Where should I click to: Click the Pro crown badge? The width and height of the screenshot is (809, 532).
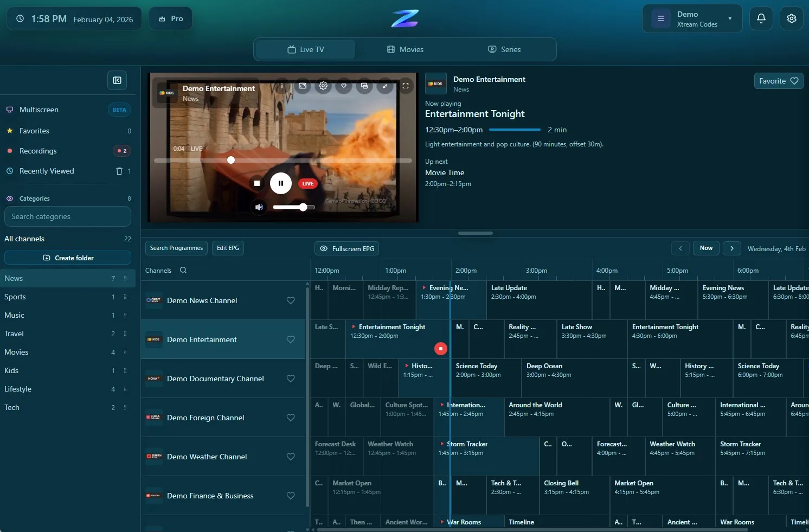[x=171, y=18]
